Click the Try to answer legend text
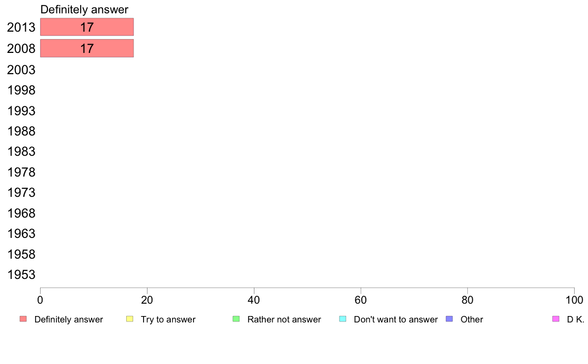This screenshot has width=588, height=364. click(x=168, y=319)
